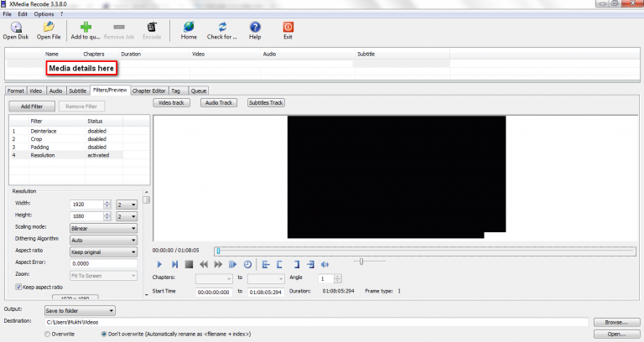Open the Edit menu
Image resolution: width=644 pixels, height=342 pixels.
tap(23, 14)
